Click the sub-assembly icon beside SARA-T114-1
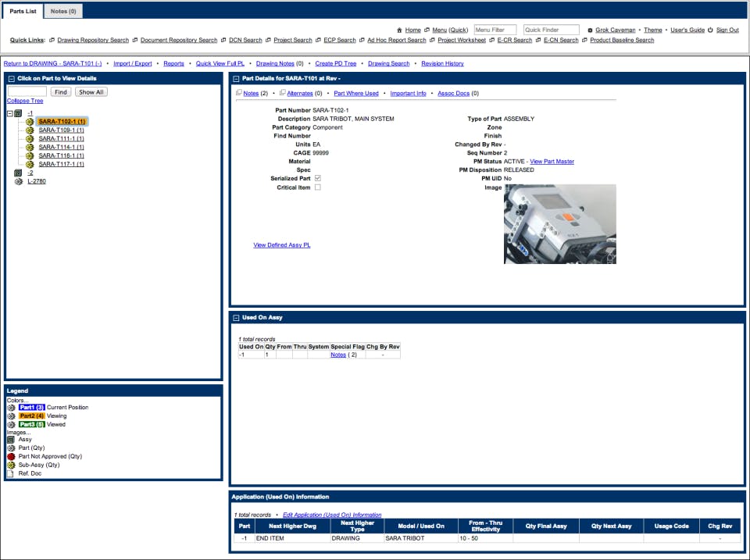Image resolution: width=750 pixels, height=560 pixels. pos(30,148)
